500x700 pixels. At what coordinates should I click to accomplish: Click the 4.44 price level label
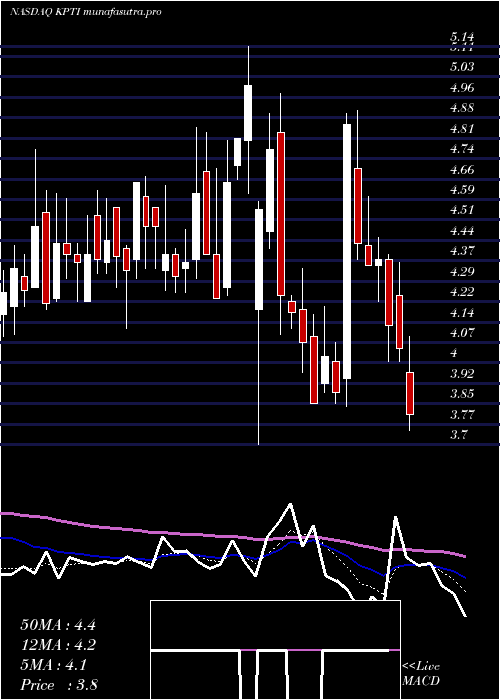[462, 231]
